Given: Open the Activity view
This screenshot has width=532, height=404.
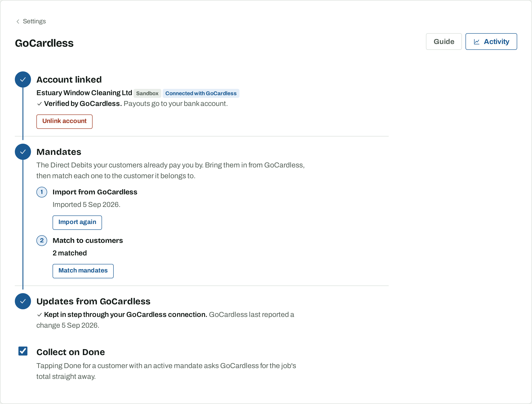Looking at the screenshot, I should [x=491, y=42].
